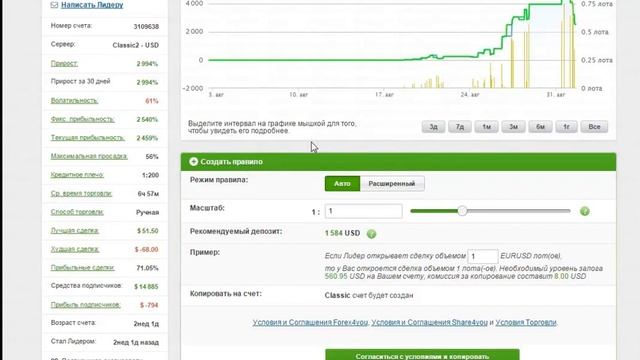The height and width of the screenshot is (360, 640).
Task: Click the Масштаб slider handle
Action: [462, 211]
